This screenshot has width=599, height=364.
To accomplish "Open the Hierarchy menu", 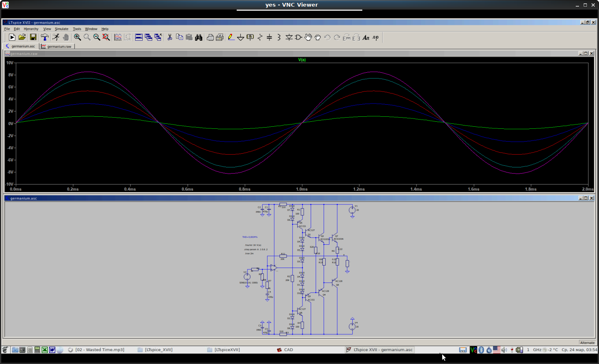I will click(31, 29).
